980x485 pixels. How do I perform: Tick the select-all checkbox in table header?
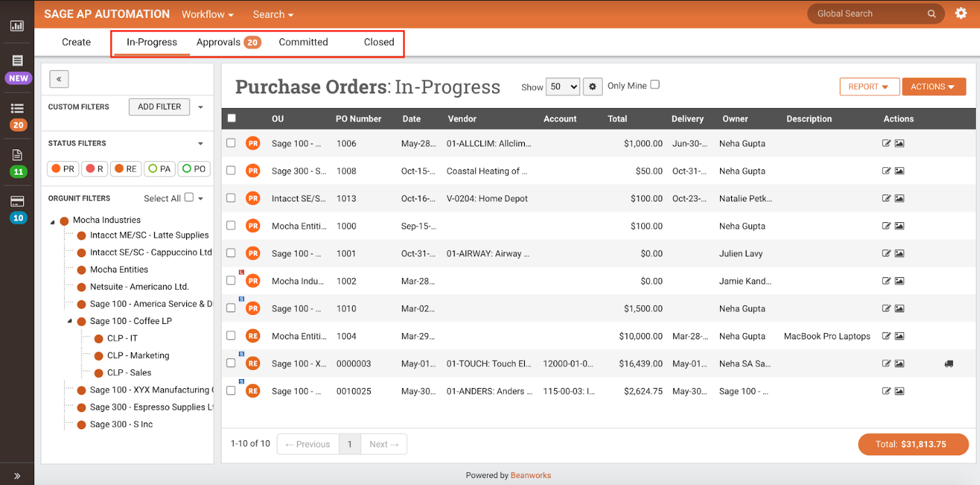pyautogui.click(x=231, y=118)
